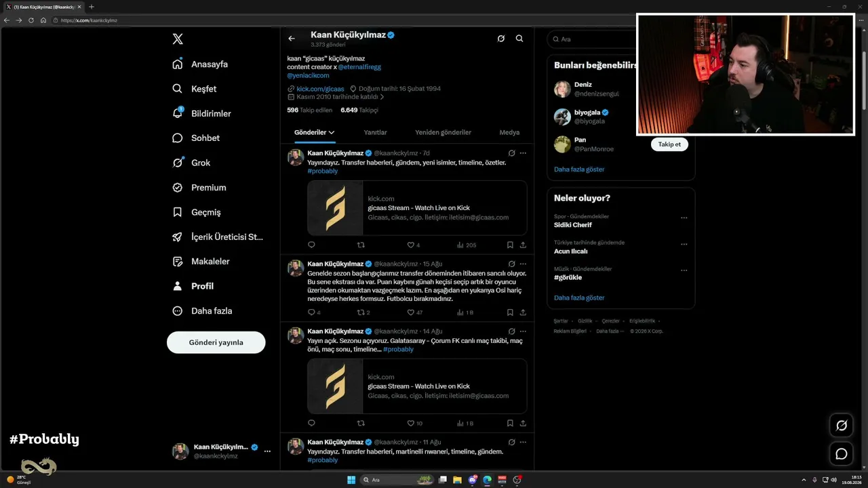868x488 pixels.
Task: View the 596 Takip edilen list
Action: 310,110
